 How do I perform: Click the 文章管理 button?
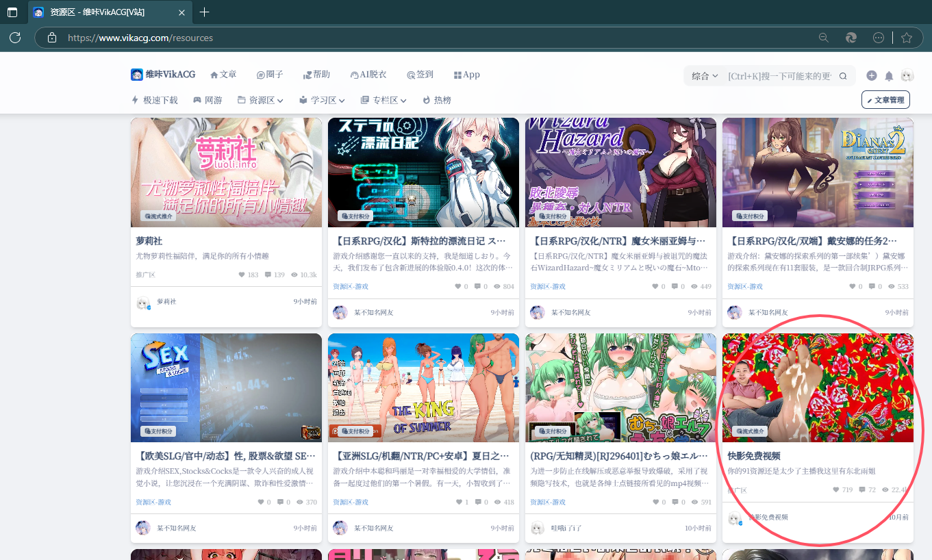coord(885,100)
